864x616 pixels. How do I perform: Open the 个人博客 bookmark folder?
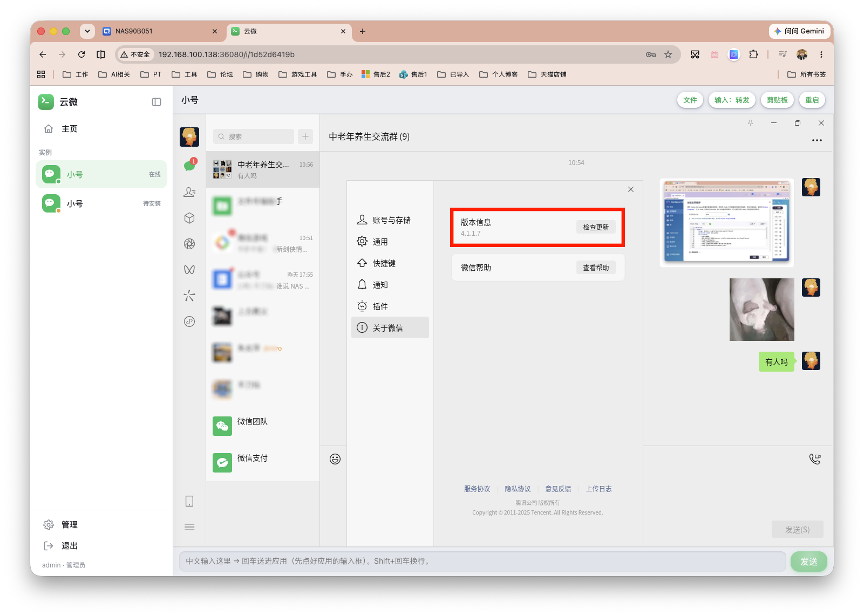(x=499, y=74)
